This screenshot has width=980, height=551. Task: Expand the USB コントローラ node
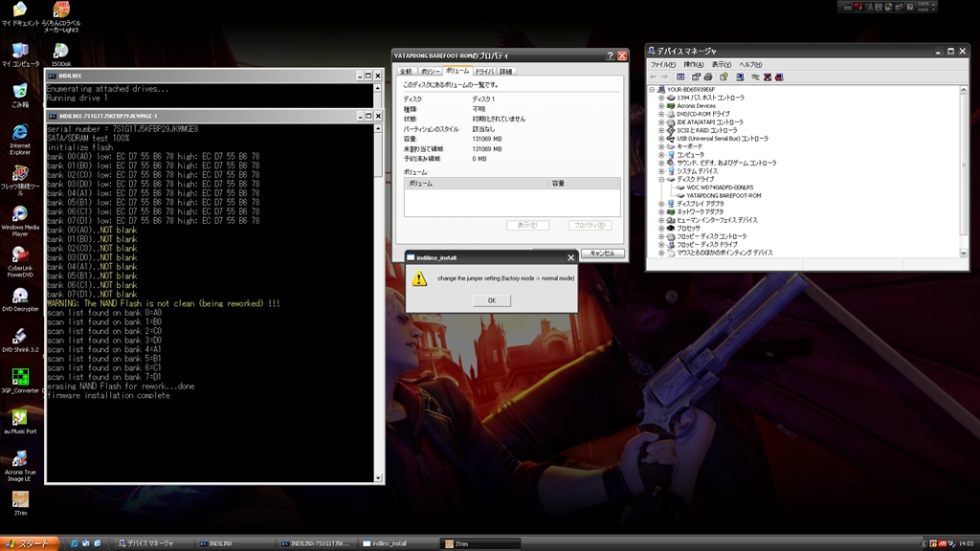[x=661, y=138]
